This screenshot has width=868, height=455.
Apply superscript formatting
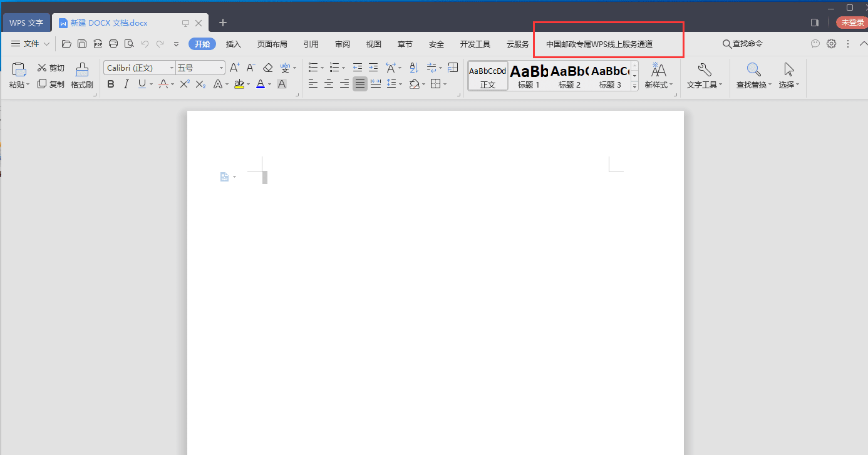pos(185,84)
